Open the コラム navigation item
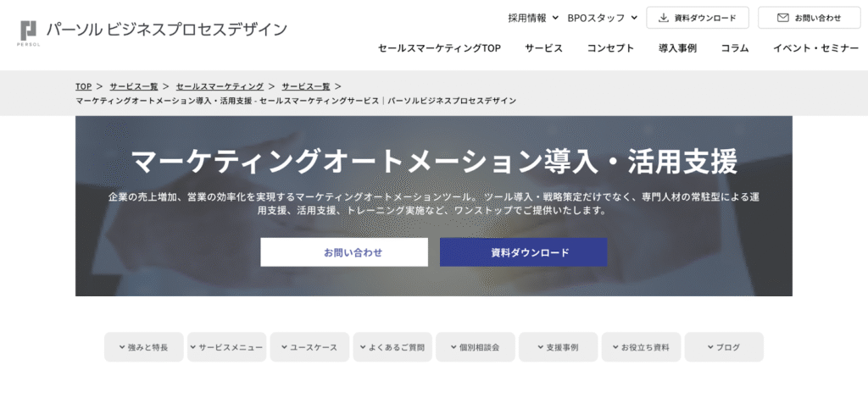The image size is (868, 403). tap(735, 48)
